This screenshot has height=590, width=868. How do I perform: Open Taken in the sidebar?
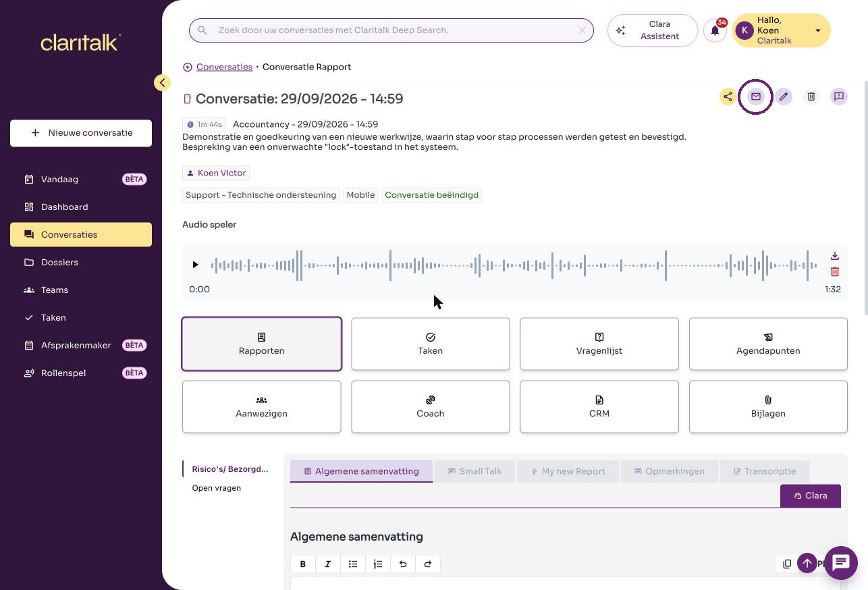coord(81,318)
